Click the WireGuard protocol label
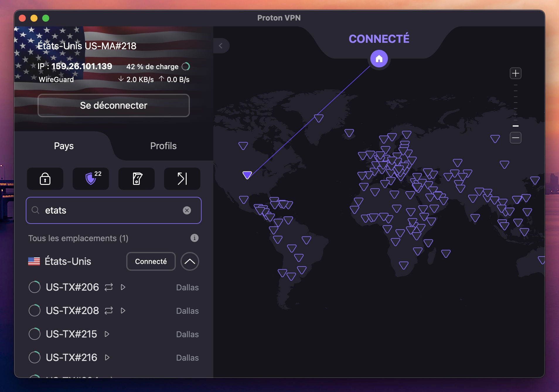Image resolution: width=559 pixels, height=392 pixels. click(x=56, y=79)
